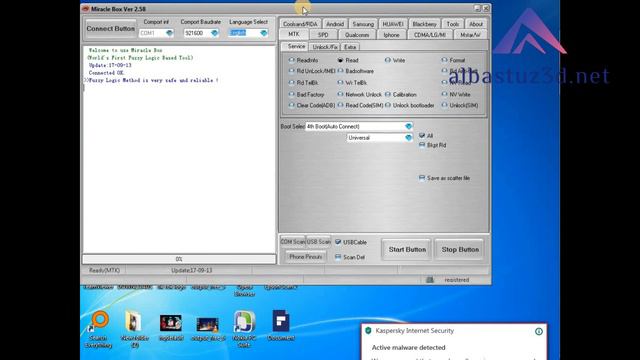Switch to the Iphone tab
Image resolution: width=640 pixels, height=360 pixels.
[391, 35]
